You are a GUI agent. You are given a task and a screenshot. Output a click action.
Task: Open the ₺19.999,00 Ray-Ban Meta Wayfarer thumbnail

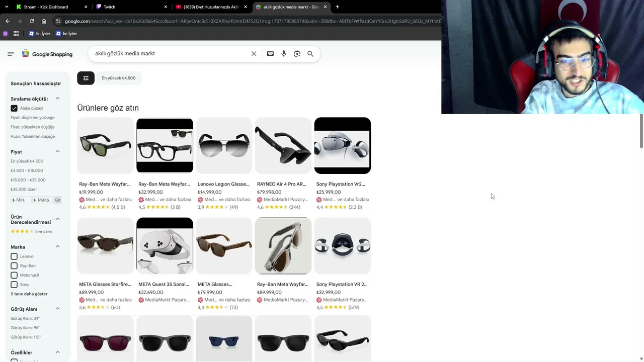point(105,145)
